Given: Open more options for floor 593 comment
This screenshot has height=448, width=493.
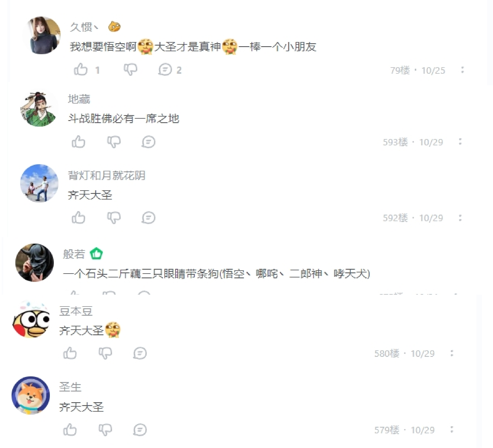Looking at the screenshot, I should [460, 142].
